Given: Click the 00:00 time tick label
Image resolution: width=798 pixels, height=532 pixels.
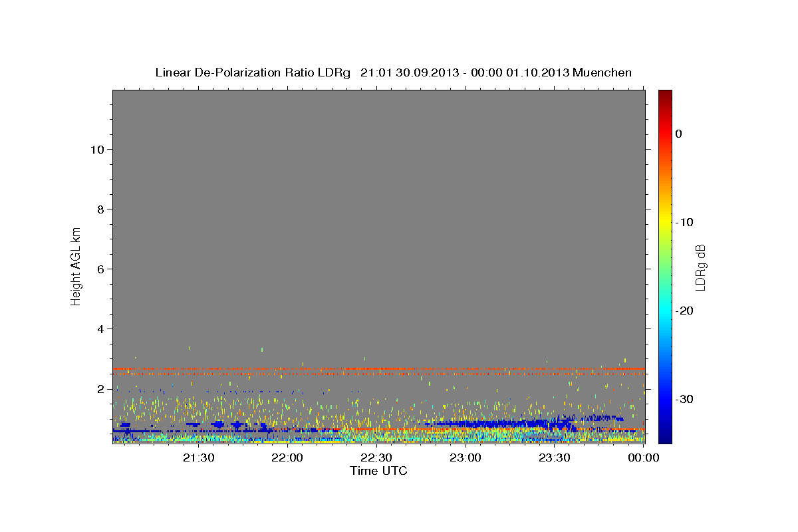Looking at the screenshot, I should click(x=642, y=458).
